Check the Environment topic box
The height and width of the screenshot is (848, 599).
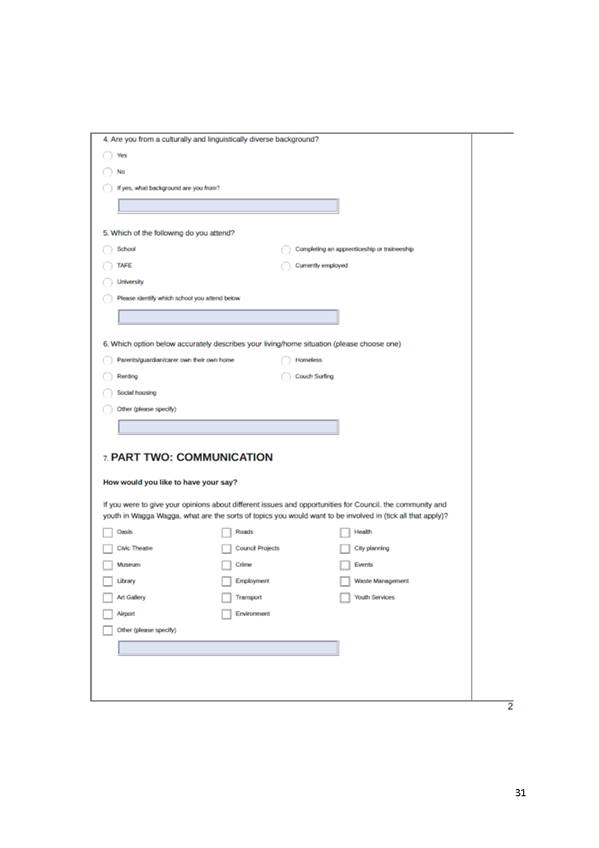[226, 614]
